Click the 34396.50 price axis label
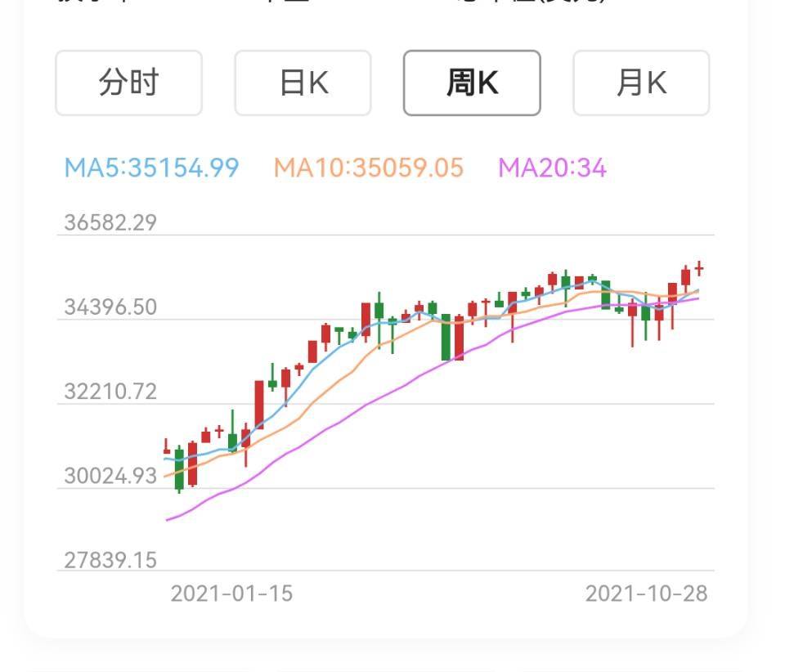 [110, 307]
